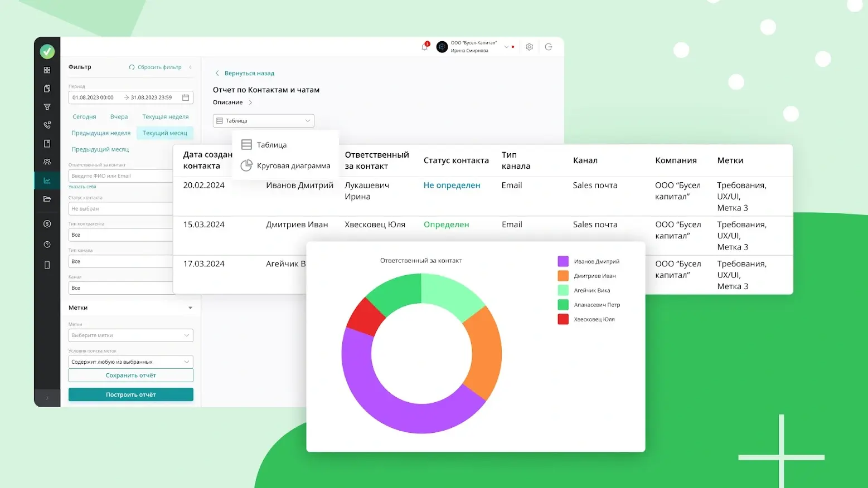Open the Выберите метки dropdown
Viewport: 868px width, 488px height.
[x=131, y=335]
